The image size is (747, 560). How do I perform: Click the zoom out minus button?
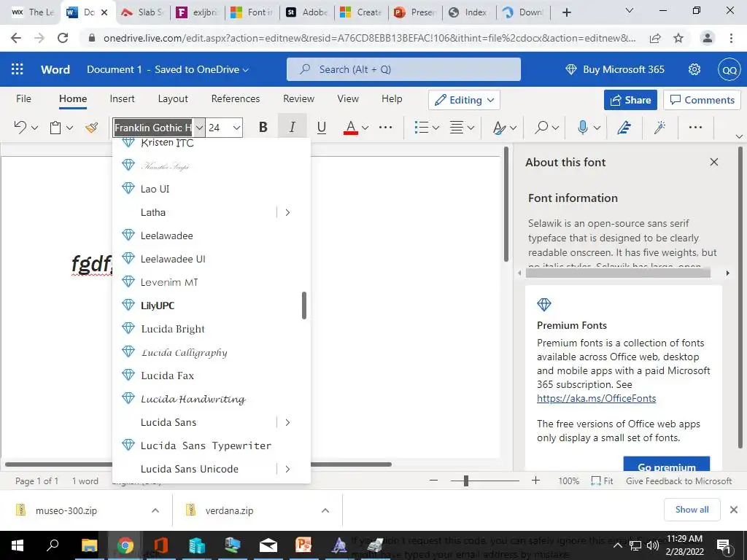433,481
